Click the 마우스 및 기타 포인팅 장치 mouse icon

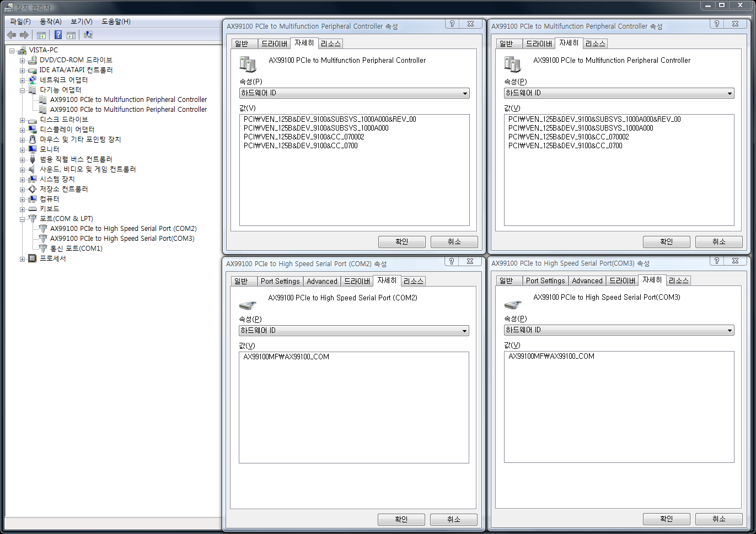coord(33,139)
